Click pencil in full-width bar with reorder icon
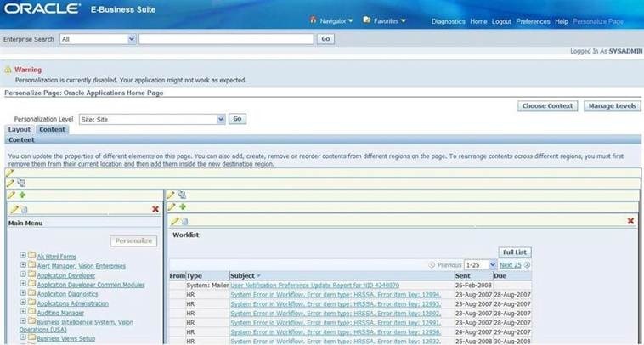This screenshot has width=644, height=345. click(x=10, y=184)
